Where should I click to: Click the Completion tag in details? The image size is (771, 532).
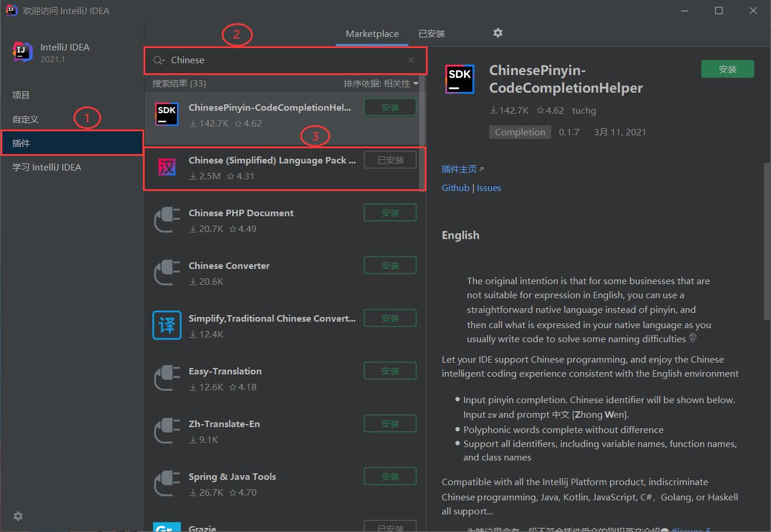[520, 132]
